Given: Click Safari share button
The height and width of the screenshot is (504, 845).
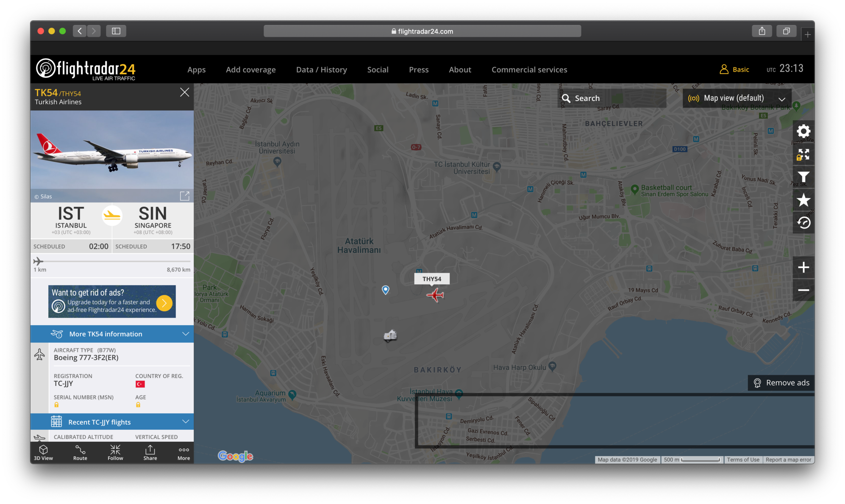Looking at the screenshot, I should click(762, 31).
